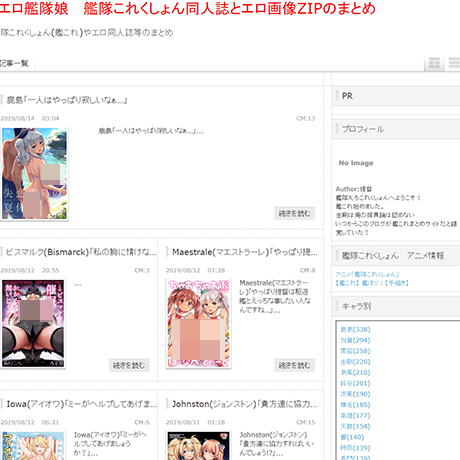Open character category with count (185)
Viewport: 460px width, 460px height.
point(355,405)
